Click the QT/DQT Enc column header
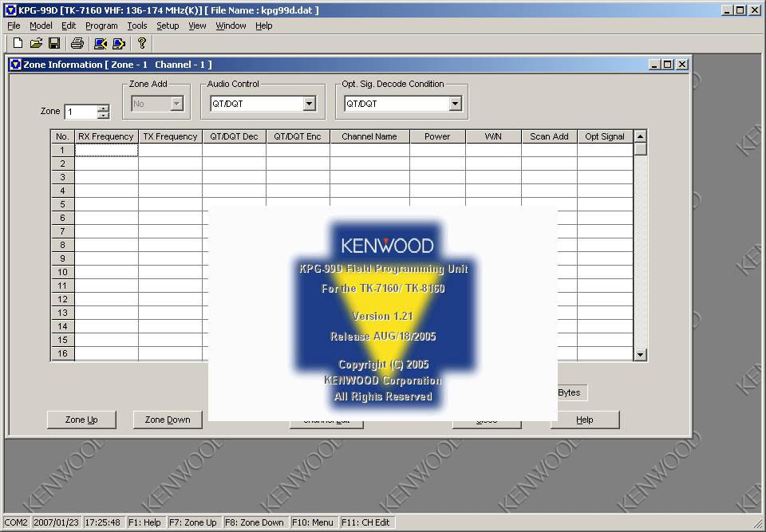The image size is (766, 532). pos(298,136)
